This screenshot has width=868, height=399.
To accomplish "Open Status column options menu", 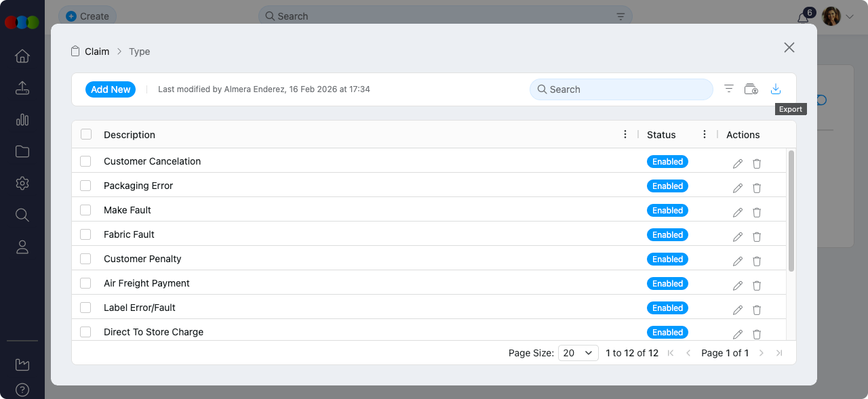I will pyautogui.click(x=705, y=135).
